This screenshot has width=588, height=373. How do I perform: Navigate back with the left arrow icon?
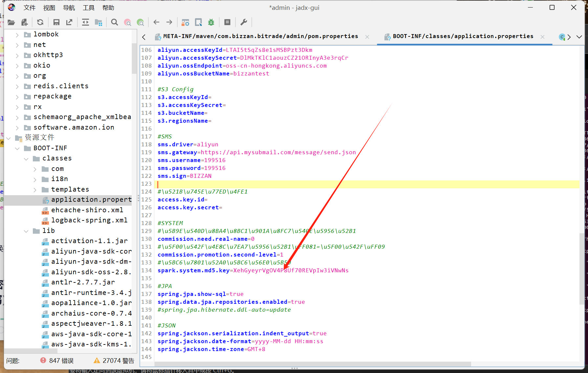click(156, 22)
